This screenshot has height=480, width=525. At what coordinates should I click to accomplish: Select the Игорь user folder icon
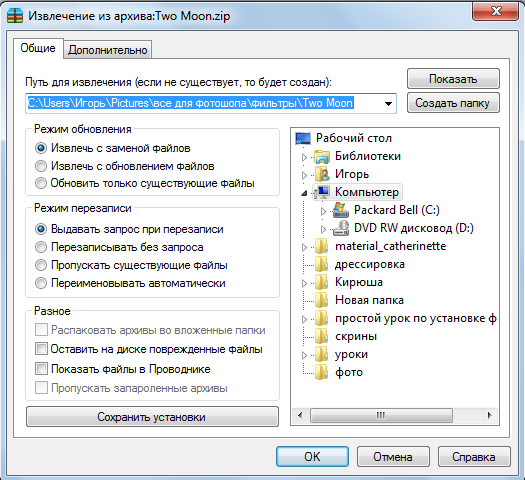322,174
